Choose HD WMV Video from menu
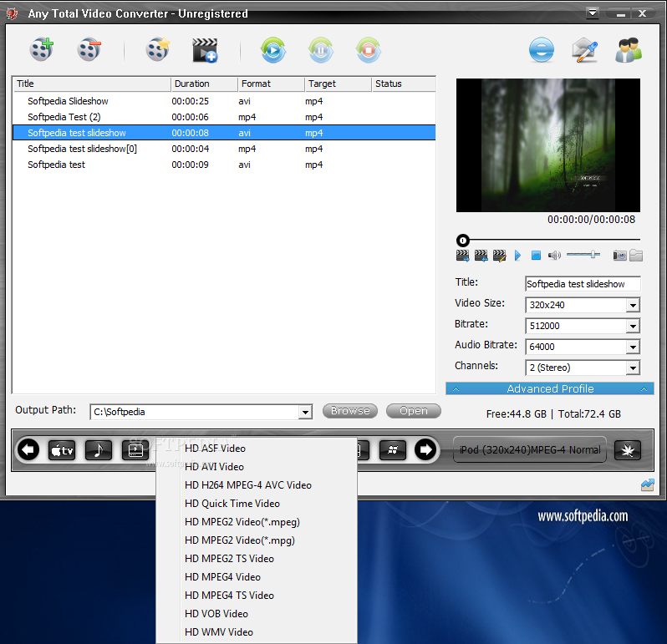667x644 pixels. [257, 632]
